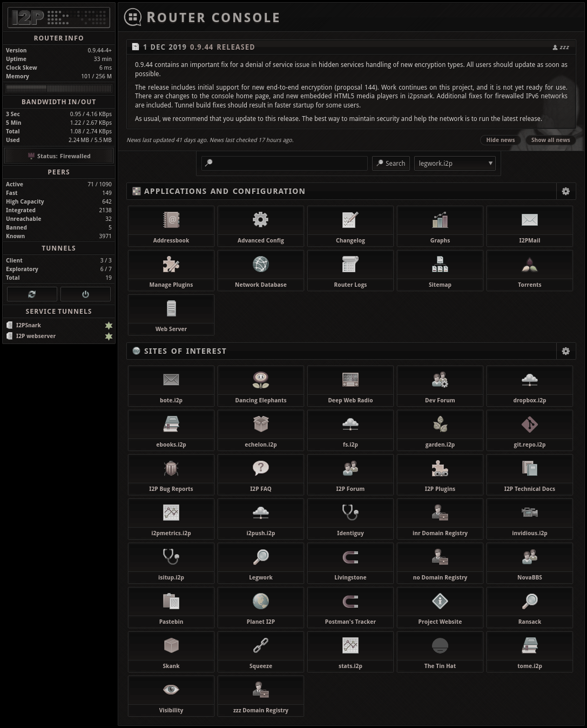Open tome.i2p site icon
Image resolution: width=587 pixels, height=728 pixels.
[x=530, y=645]
